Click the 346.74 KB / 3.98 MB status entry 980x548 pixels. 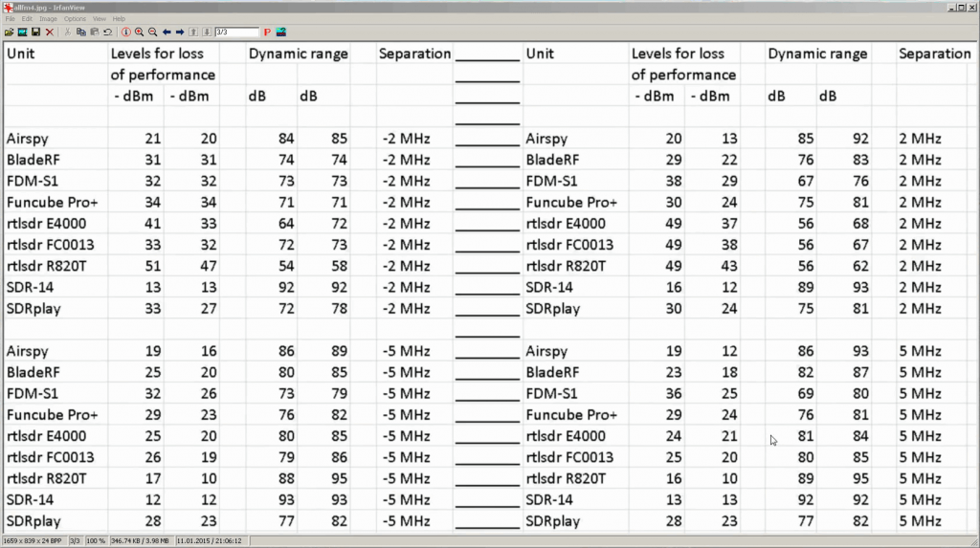tap(140, 540)
